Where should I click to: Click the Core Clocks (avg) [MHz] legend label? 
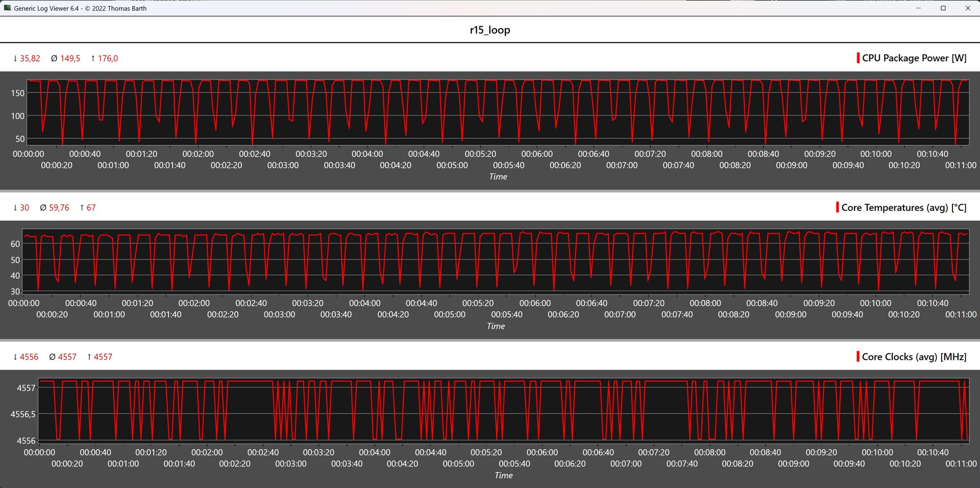pos(914,357)
